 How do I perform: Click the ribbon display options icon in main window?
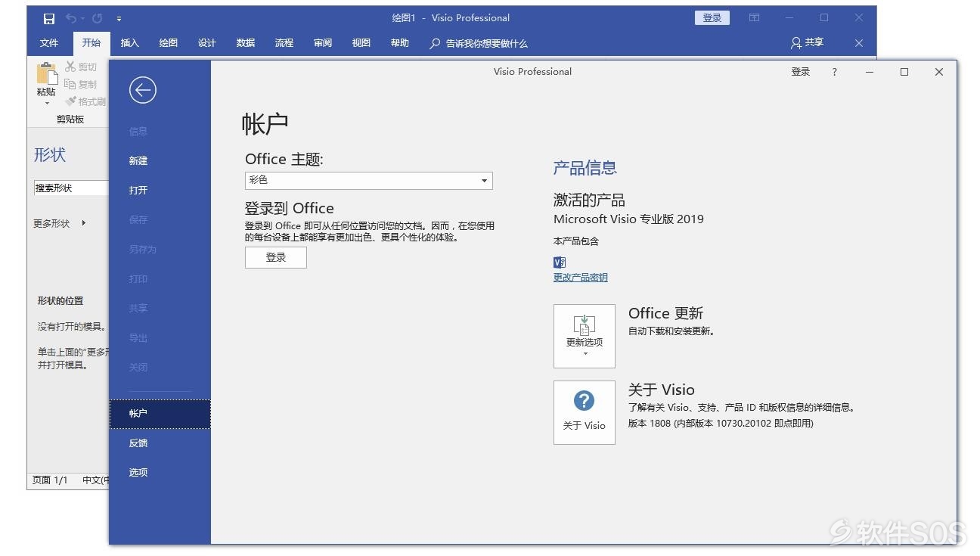pos(755,18)
